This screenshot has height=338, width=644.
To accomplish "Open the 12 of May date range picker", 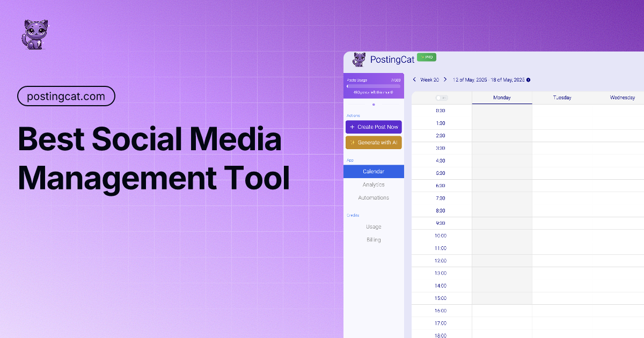I will (488, 80).
